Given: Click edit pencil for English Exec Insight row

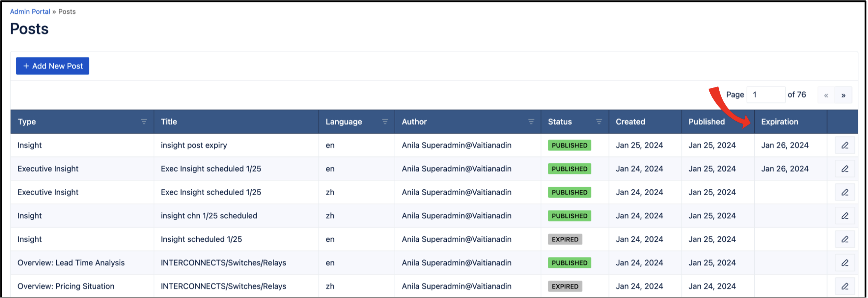Looking at the screenshot, I should click(844, 169).
